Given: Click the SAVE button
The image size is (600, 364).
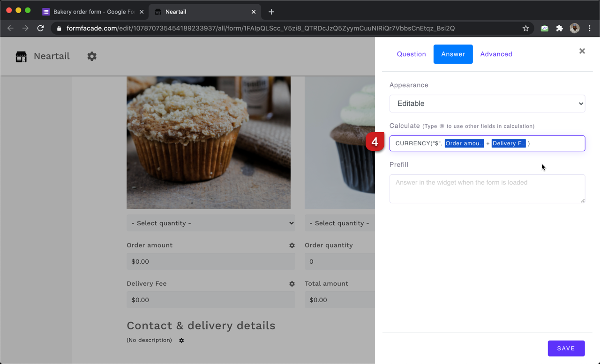Looking at the screenshot, I should [x=566, y=348].
